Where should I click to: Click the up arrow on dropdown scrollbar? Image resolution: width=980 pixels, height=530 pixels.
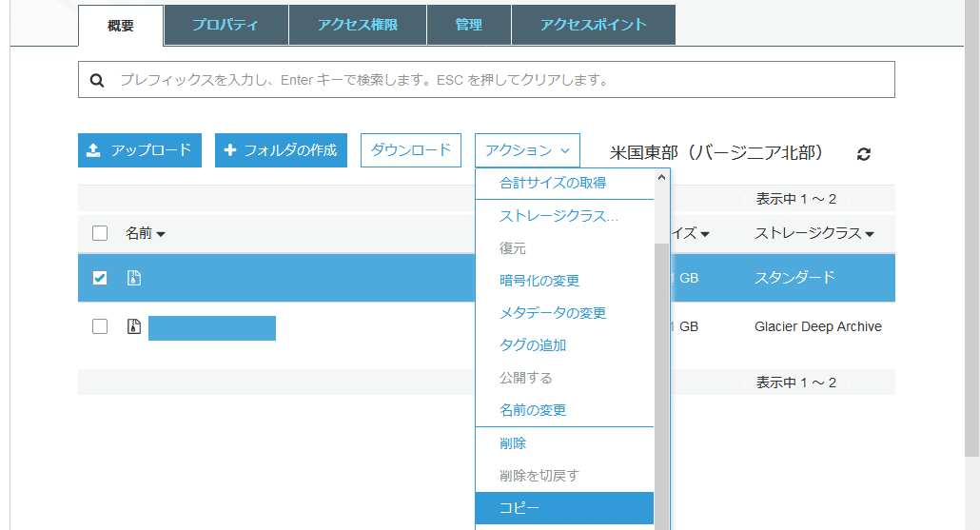(x=661, y=178)
